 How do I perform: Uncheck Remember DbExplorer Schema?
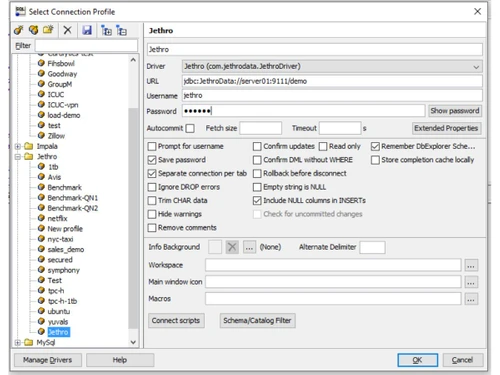click(375, 146)
